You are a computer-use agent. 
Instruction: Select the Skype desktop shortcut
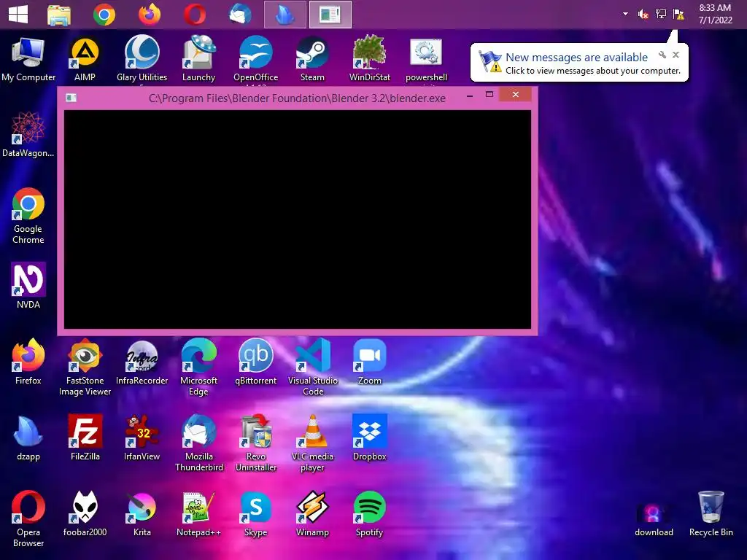(x=256, y=513)
